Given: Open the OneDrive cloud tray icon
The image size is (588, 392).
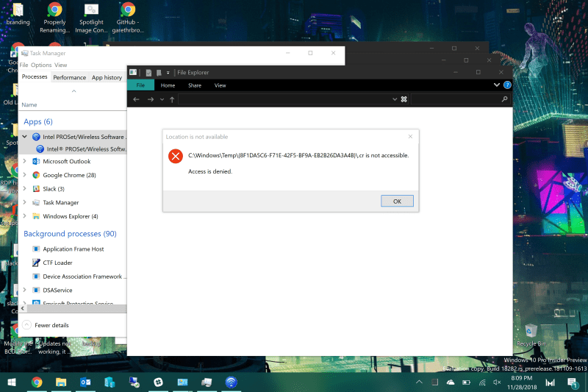Looking at the screenshot, I should (x=451, y=382).
